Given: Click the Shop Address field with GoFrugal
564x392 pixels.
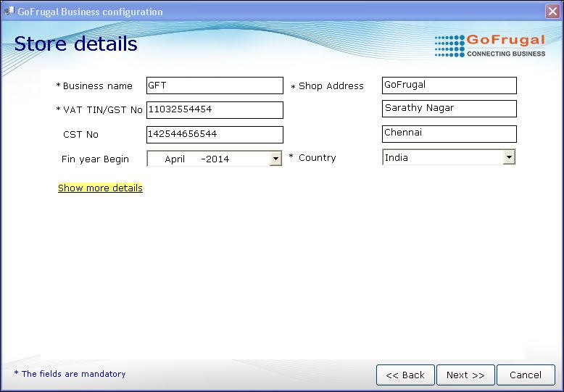Looking at the screenshot, I should pos(449,86).
